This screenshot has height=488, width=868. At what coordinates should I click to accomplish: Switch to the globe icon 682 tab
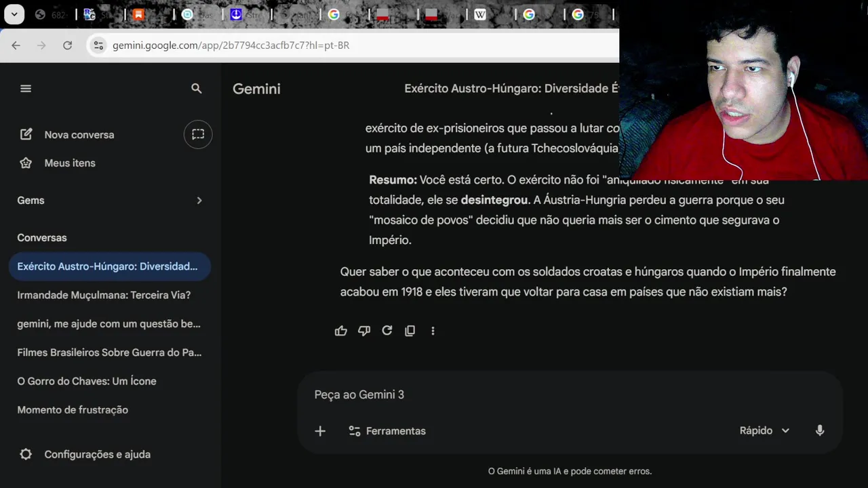[x=40, y=14]
